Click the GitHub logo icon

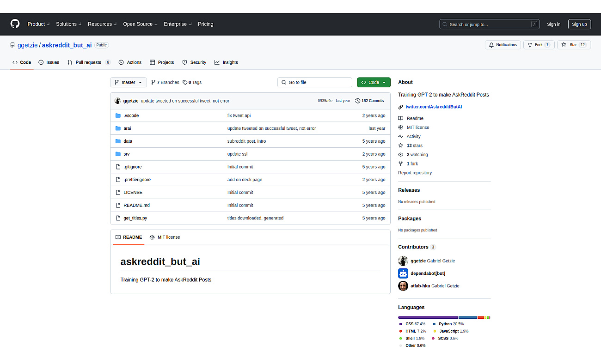(15, 24)
